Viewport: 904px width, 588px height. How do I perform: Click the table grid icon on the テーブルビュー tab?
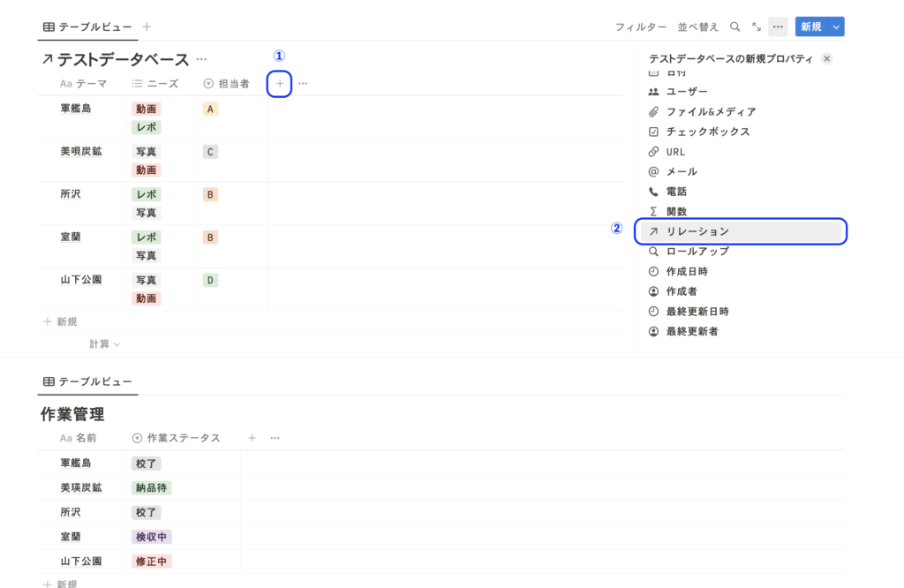point(49,26)
